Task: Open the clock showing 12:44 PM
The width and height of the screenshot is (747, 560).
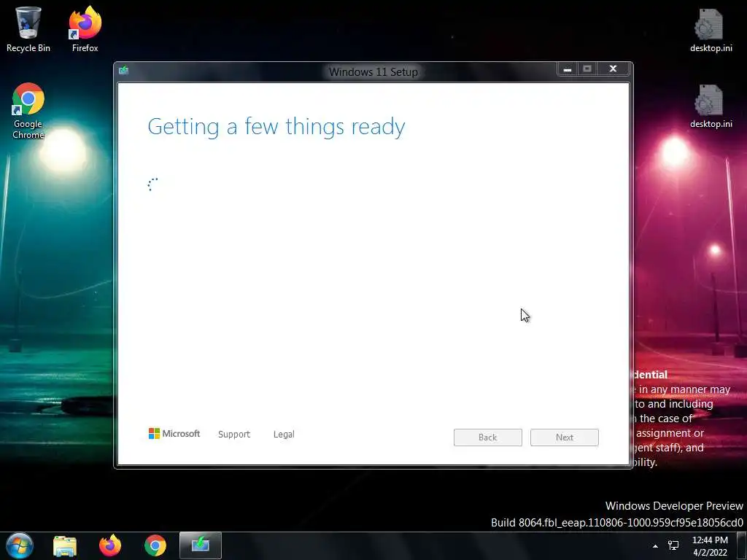Action: point(710,546)
